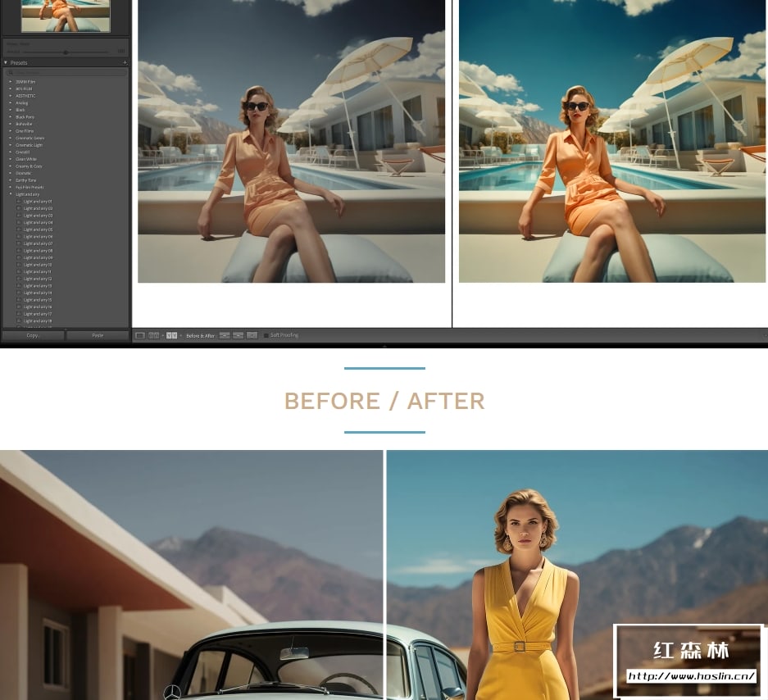The width and height of the screenshot is (768, 700).
Task: Click preset icon beside Light and airy 07
Action: [19, 243]
